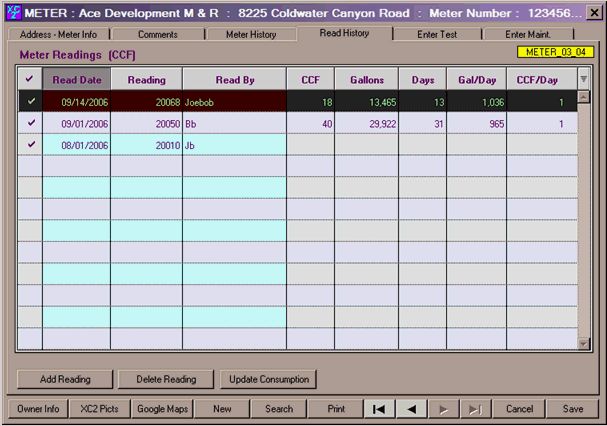Viewport: 607px width, 426px height.
Task: Click the application icon in the title bar
Action: [x=12, y=12]
